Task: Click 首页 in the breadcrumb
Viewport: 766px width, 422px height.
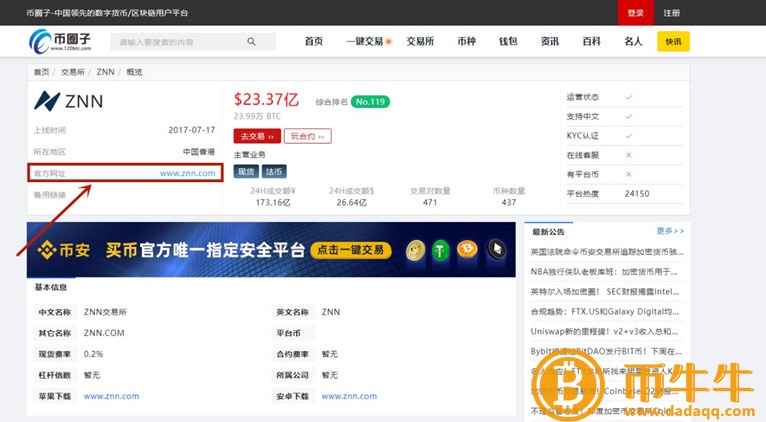Action: (42, 72)
